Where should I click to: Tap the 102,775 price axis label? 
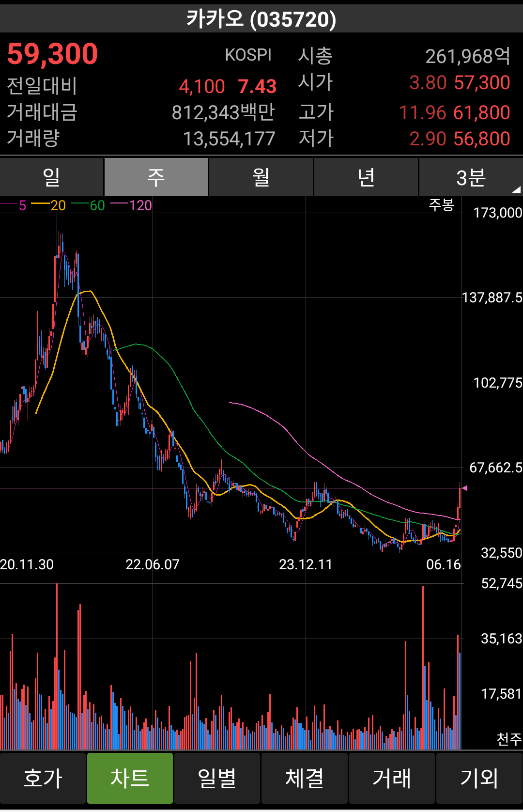click(x=498, y=383)
